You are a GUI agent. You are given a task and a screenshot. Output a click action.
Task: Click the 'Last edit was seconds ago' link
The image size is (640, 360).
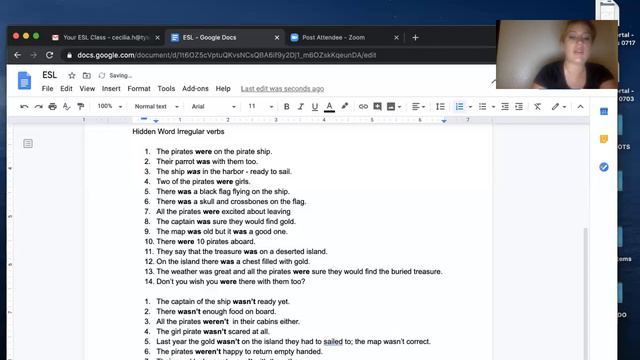pos(282,89)
